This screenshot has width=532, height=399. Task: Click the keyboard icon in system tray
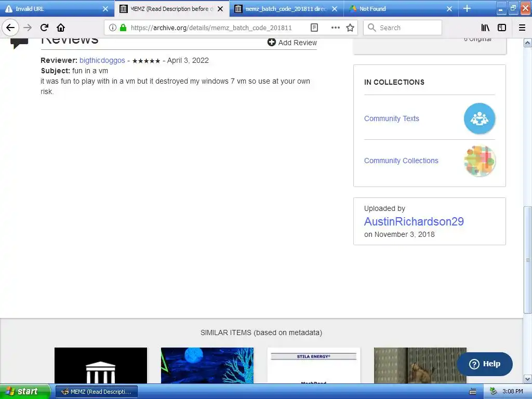click(473, 392)
